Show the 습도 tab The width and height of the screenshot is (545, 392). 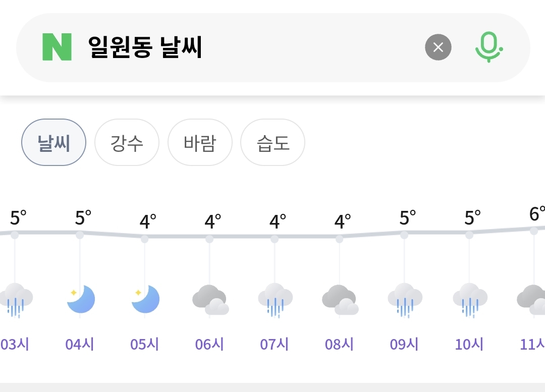click(272, 143)
